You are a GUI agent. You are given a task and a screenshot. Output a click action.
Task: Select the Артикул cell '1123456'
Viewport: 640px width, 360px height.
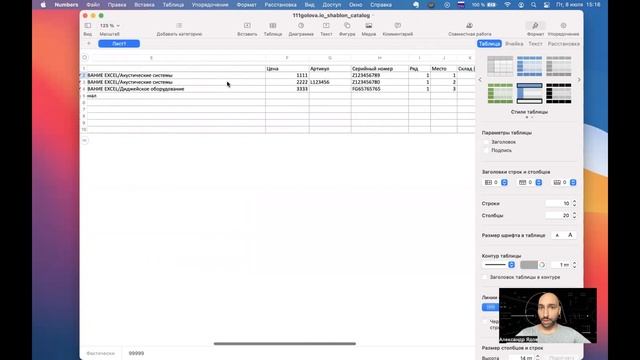pyautogui.click(x=330, y=82)
